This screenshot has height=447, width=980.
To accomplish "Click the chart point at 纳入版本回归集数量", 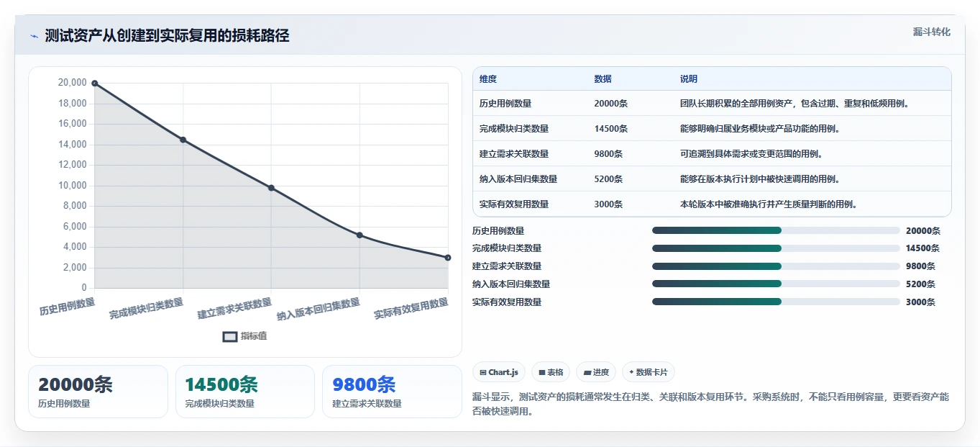I will pyautogui.click(x=360, y=235).
